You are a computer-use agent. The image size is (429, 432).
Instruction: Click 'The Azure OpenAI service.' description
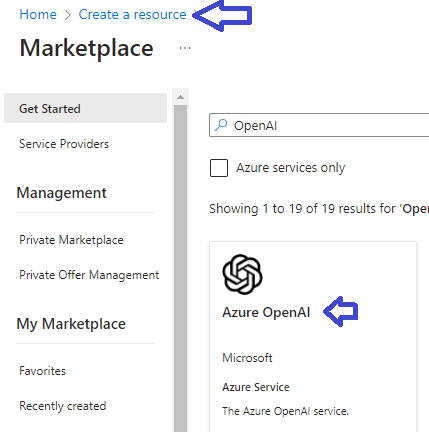click(285, 411)
